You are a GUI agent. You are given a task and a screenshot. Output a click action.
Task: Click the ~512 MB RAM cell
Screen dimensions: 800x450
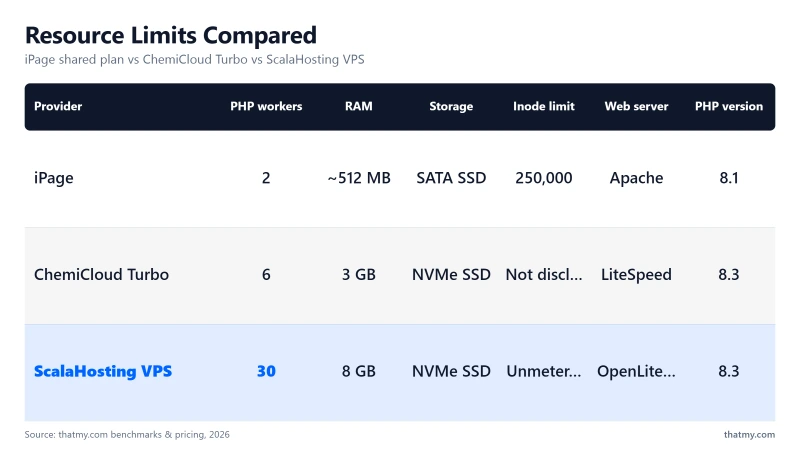point(359,178)
